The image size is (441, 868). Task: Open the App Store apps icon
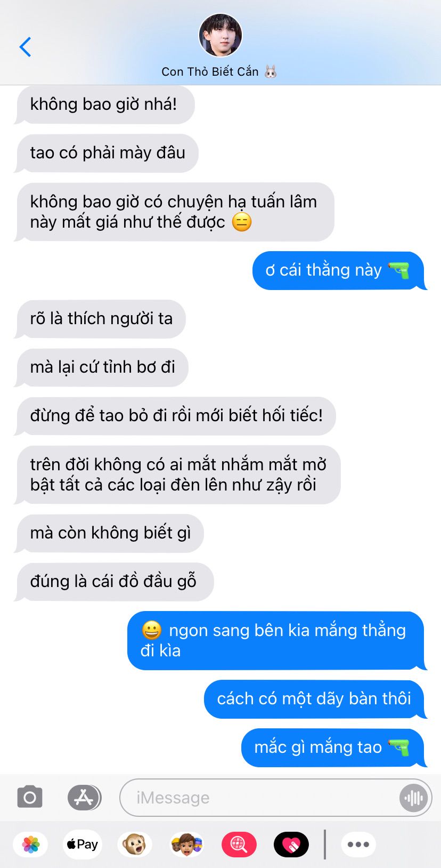coord(84,798)
